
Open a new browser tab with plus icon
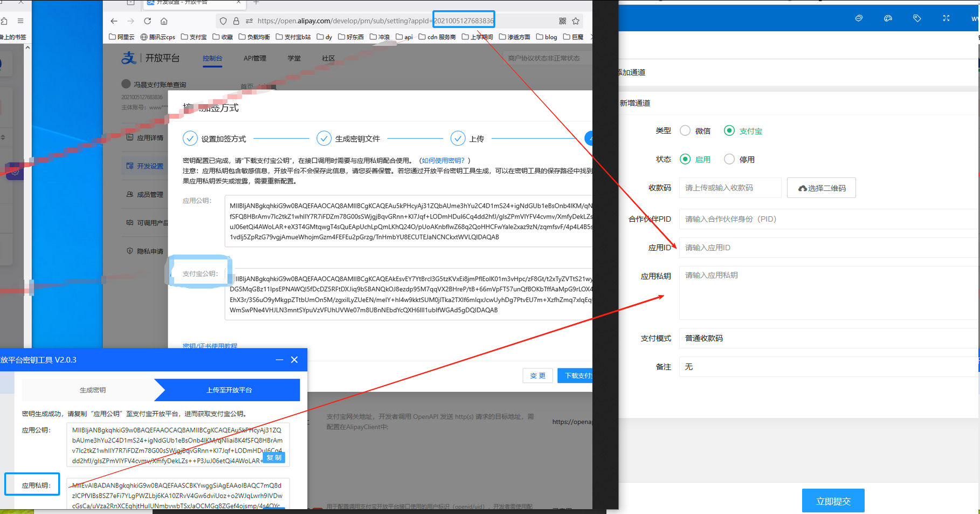[x=256, y=3]
